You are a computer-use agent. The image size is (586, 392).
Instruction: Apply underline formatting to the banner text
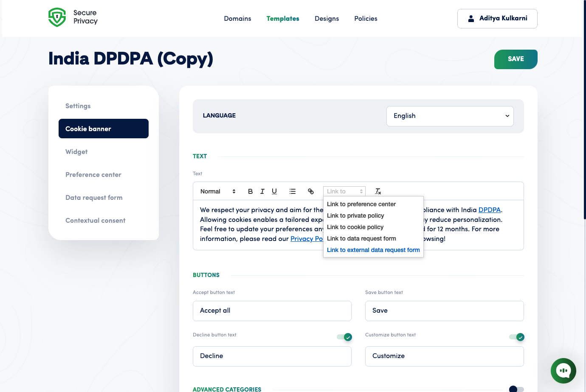click(x=274, y=191)
